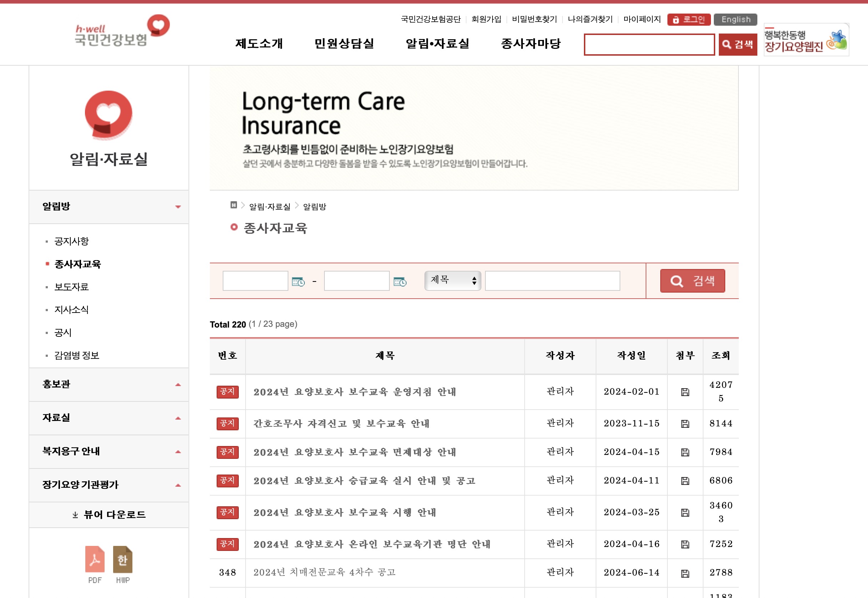Click the red 로그인 button

click(x=689, y=20)
